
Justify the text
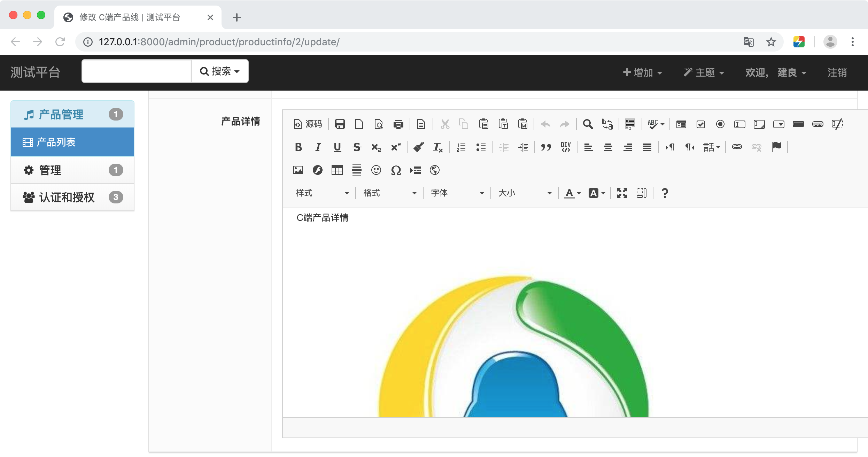point(647,147)
